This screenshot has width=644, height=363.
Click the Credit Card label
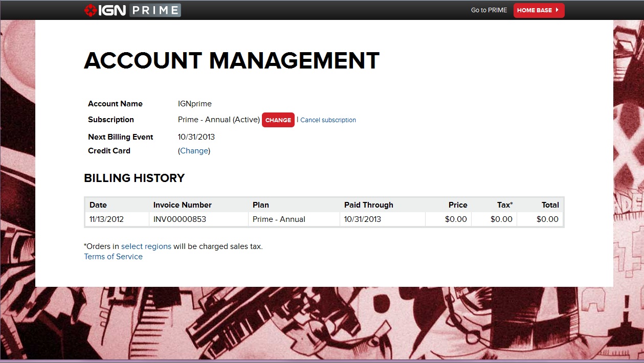click(109, 151)
